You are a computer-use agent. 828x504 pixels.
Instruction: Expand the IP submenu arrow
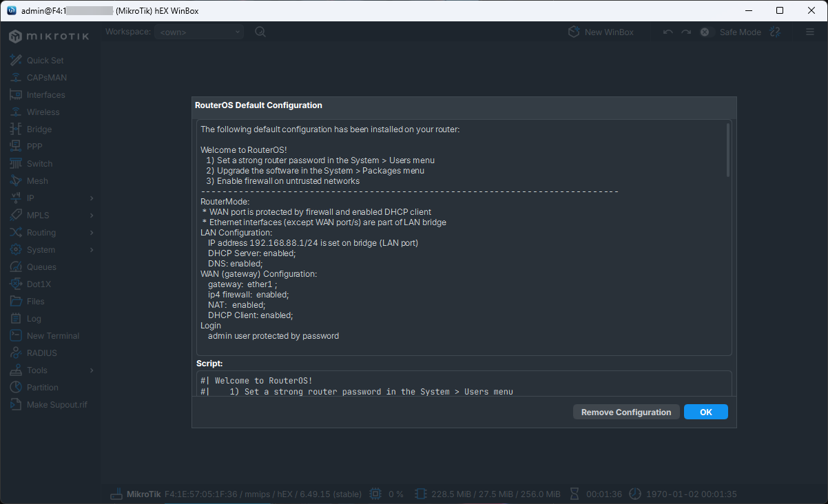click(x=92, y=198)
